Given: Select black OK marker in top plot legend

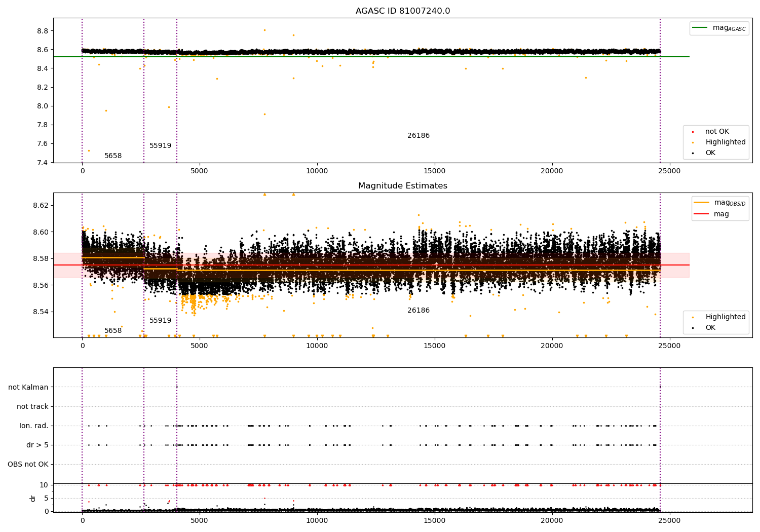Looking at the screenshot, I should click(693, 154).
